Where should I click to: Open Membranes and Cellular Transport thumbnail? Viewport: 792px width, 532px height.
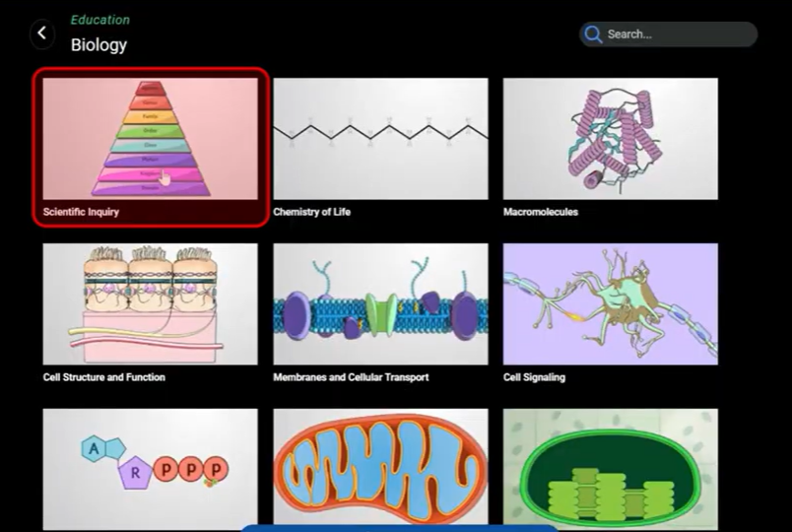tap(381, 304)
